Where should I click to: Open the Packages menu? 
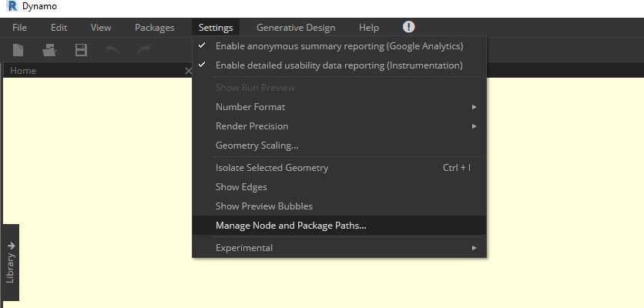click(x=154, y=28)
